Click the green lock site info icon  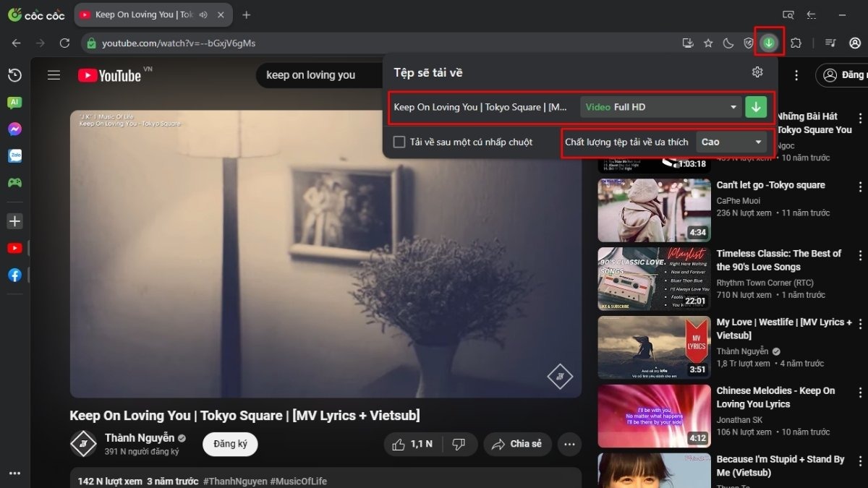(91, 43)
